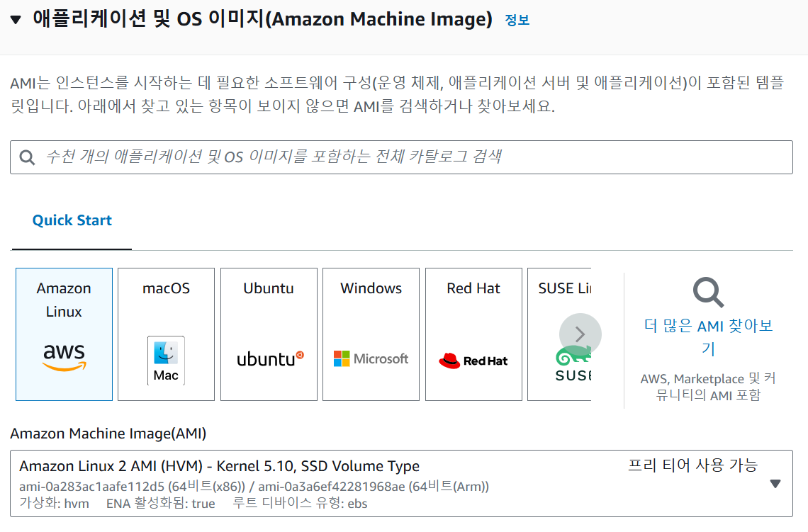Select the macOS AMI card
This screenshot has height=532, width=808.
coord(166,334)
